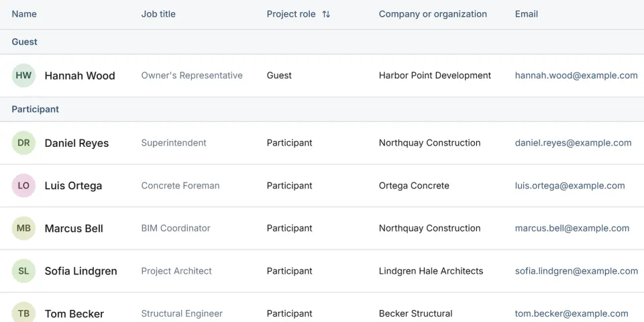Collapse the Guest group row
The height and width of the screenshot is (322, 644).
[x=322, y=42]
